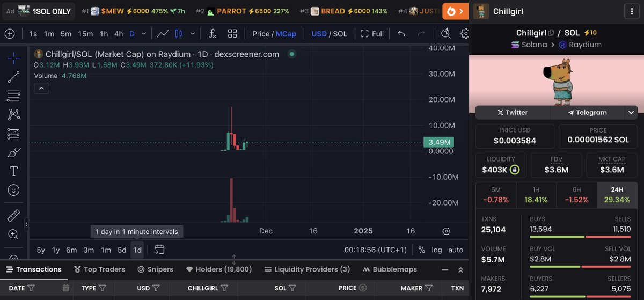Select the 4h timeframe interval
Image resolution: width=644 pixels, height=300 pixels.
119,34
